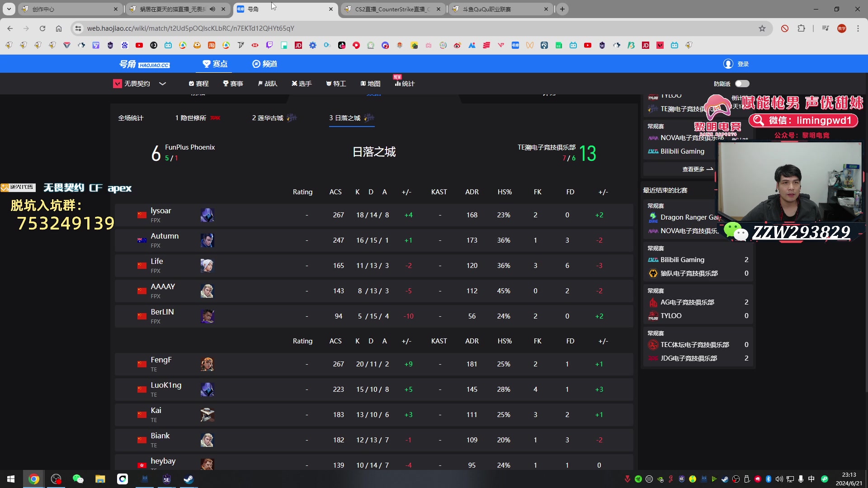Open the 地图 maps section

click(x=370, y=84)
